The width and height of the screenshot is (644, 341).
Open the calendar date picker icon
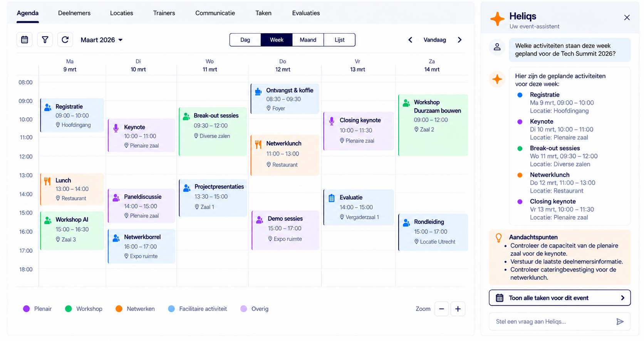pos(25,40)
